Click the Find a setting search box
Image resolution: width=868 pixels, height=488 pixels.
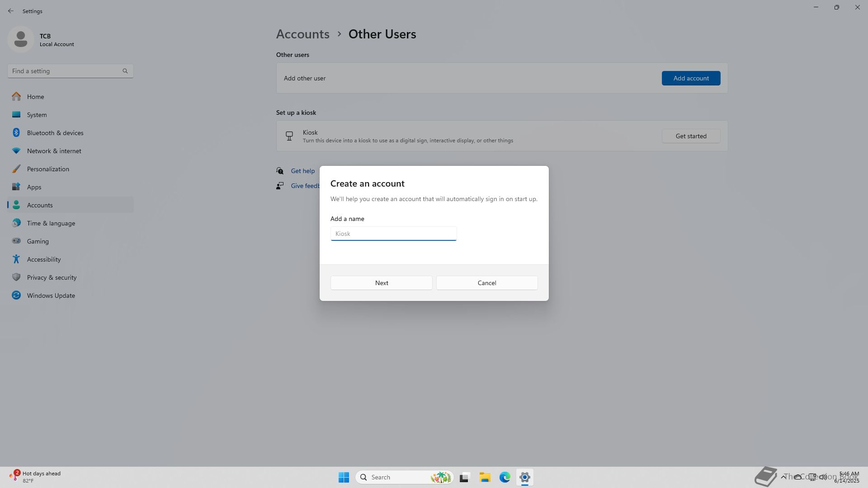pyautogui.click(x=66, y=71)
